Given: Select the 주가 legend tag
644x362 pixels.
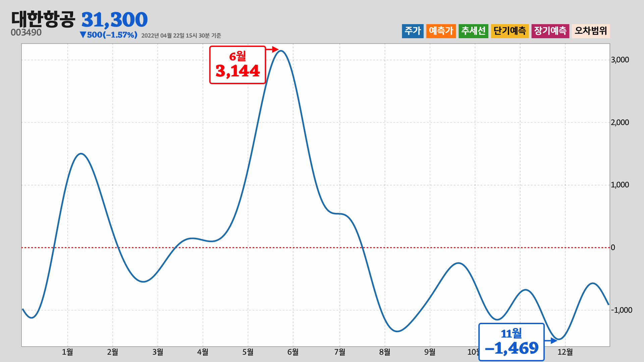Looking at the screenshot, I should (x=413, y=31).
